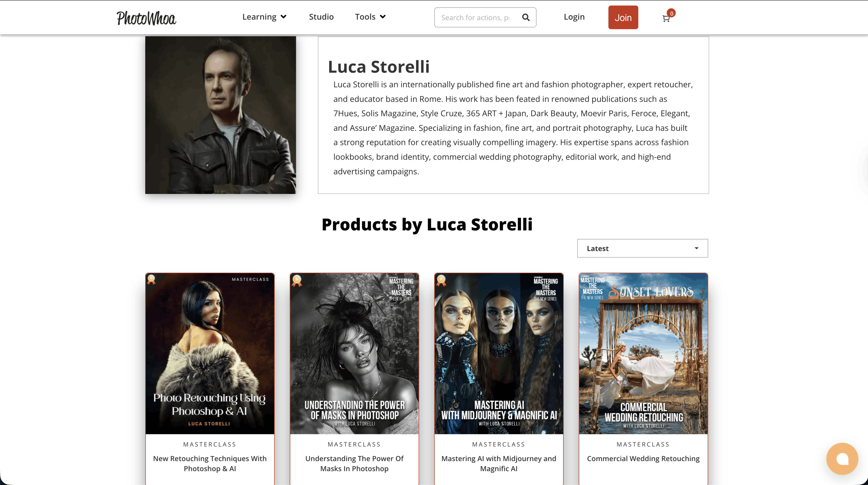Click the award ribbon on Photo Retouching card
Screen dimensions: 868x485
[152, 281]
